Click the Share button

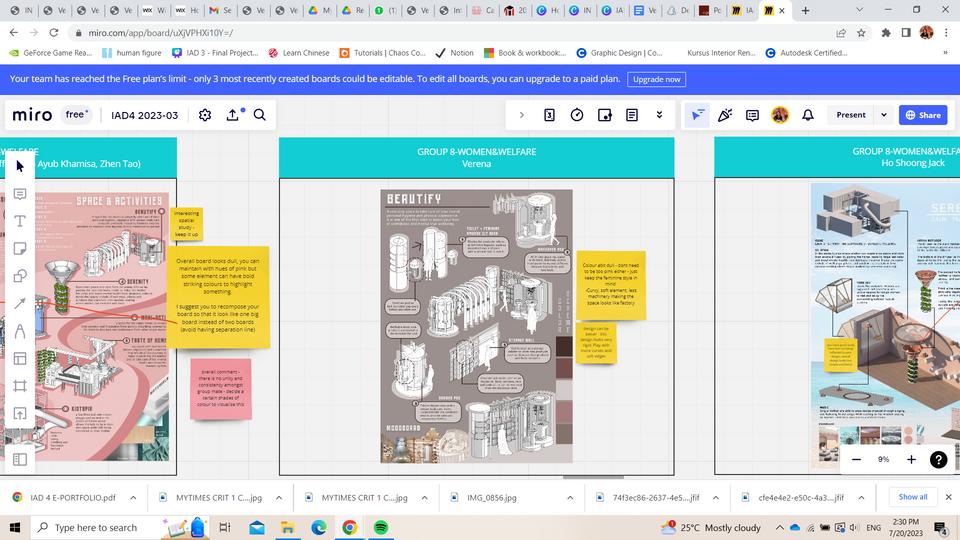(922, 115)
